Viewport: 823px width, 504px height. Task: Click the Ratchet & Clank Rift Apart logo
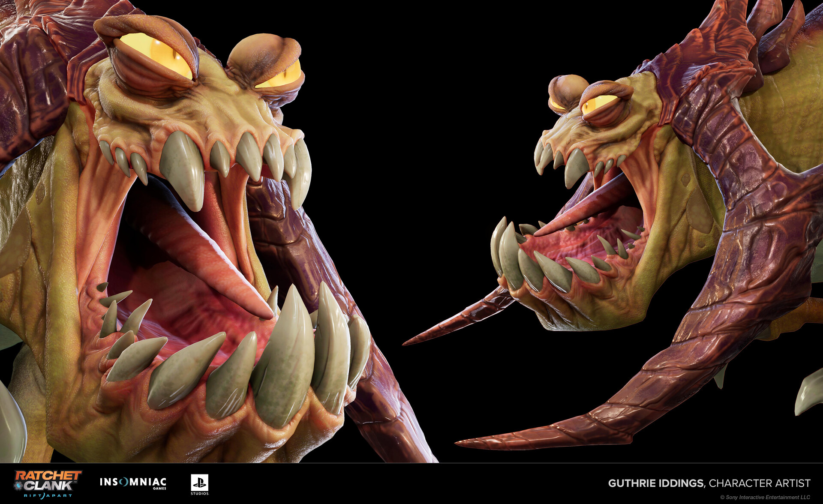(47, 484)
